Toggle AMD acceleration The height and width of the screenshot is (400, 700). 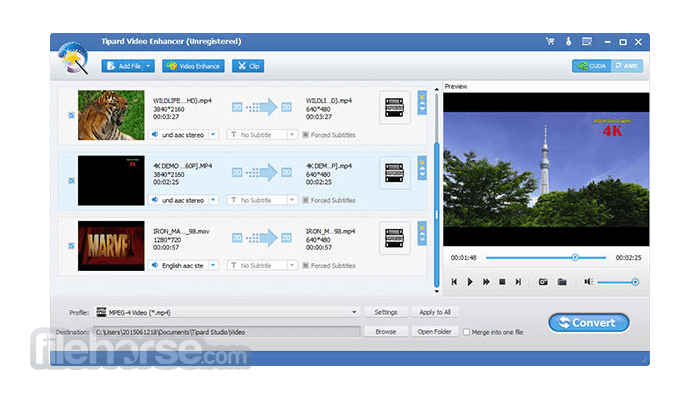coord(627,66)
